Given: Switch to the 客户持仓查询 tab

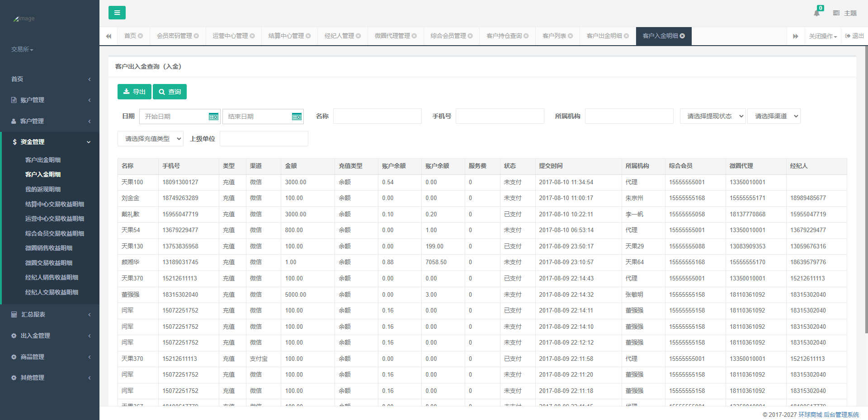Looking at the screenshot, I should 504,36.
